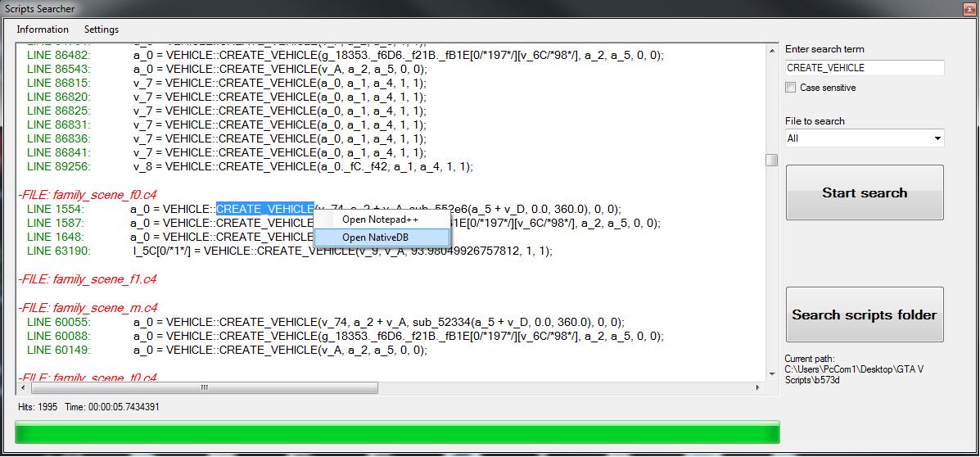
Task: Open the Settings menu
Action: click(x=102, y=29)
